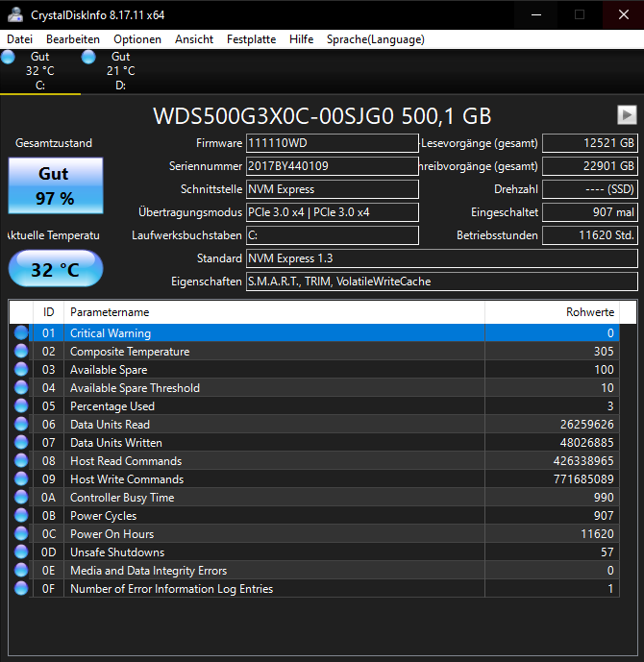Screen dimensions: 644x662
Task: Click the Rohwerte column header
Action: (x=552, y=312)
